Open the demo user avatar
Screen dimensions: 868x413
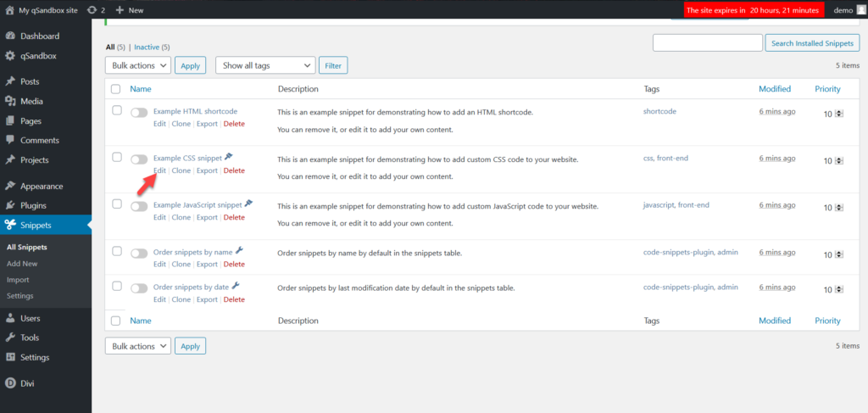click(860, 10)
